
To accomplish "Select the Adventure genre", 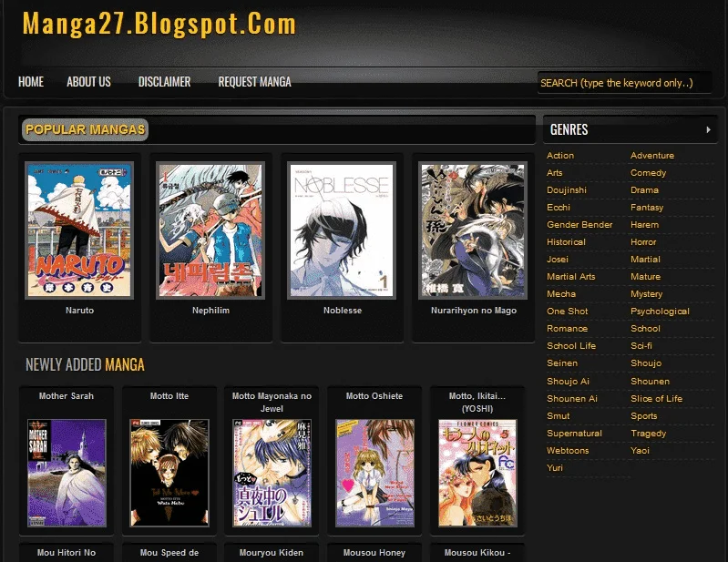I will pos(652,156).
